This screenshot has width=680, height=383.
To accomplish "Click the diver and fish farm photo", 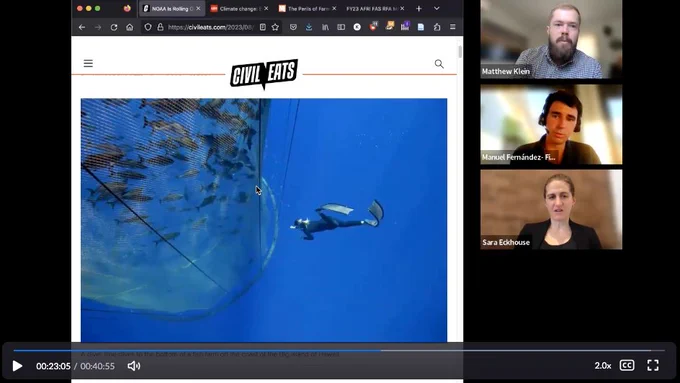I will pyautogui.click(x=264, y=220).
